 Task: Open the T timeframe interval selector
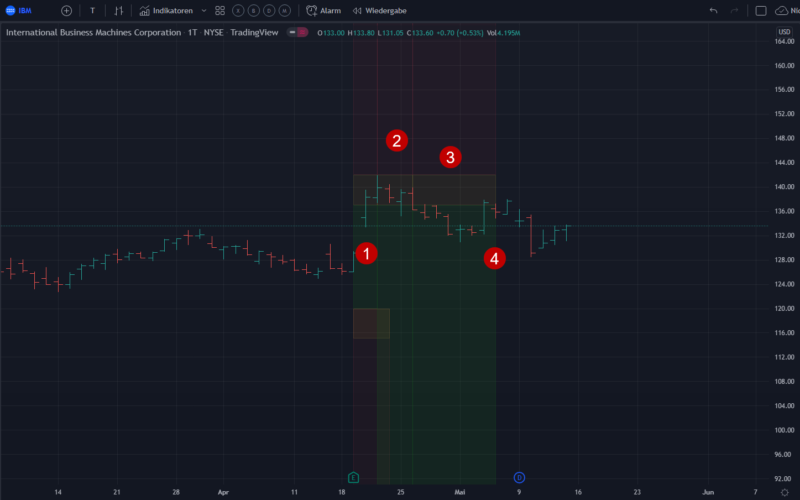pos(92,10)
